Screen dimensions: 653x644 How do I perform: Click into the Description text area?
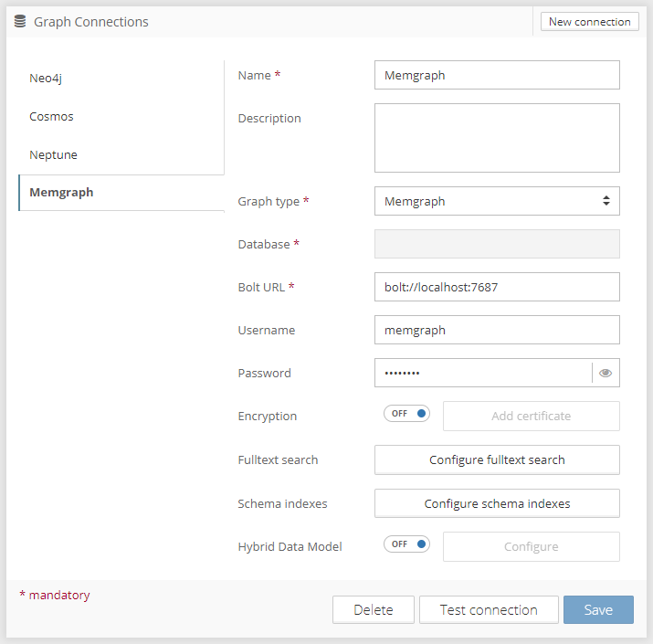coord(497,138)
